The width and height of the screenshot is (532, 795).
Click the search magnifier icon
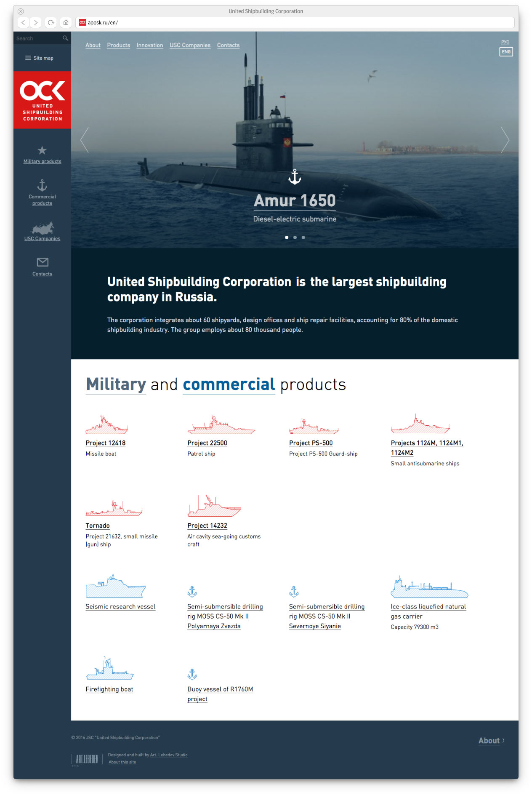tap(65, 38)
